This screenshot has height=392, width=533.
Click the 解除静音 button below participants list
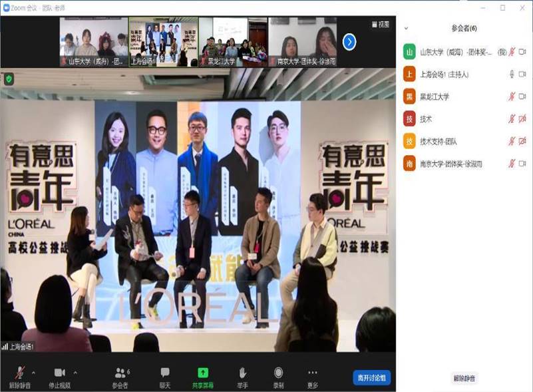464,378
